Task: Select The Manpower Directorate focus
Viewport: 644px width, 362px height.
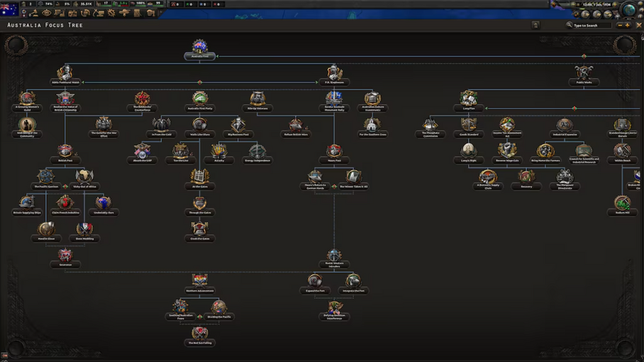Action: pyautogui.click(x=565, y=180)
